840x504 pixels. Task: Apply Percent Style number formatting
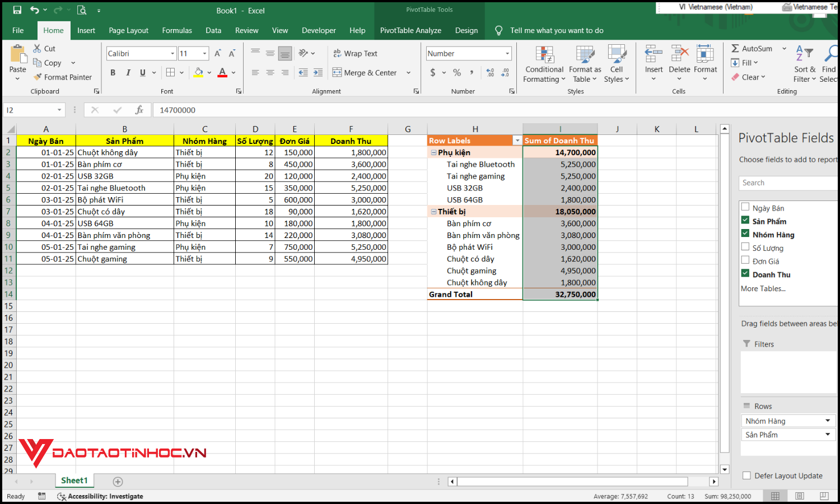456,72
